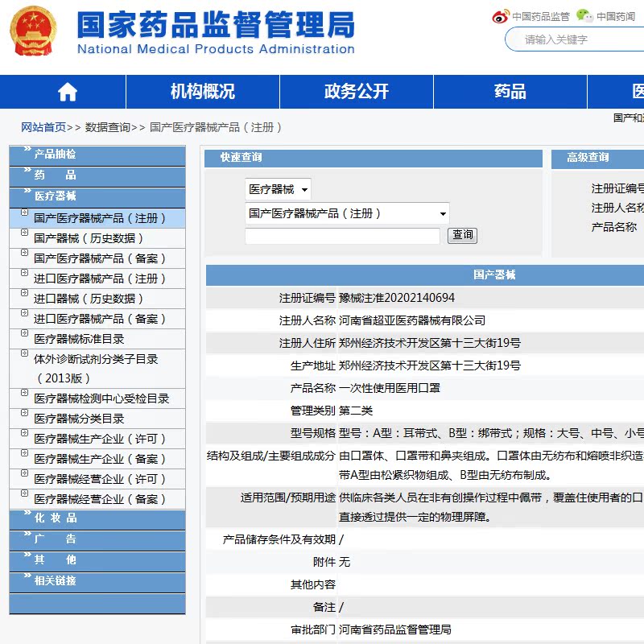Image resolution: width=644 pixels, height=644 pixels.
Task: Click registration number 豫械注准20202140694
Action: [397, 298]
